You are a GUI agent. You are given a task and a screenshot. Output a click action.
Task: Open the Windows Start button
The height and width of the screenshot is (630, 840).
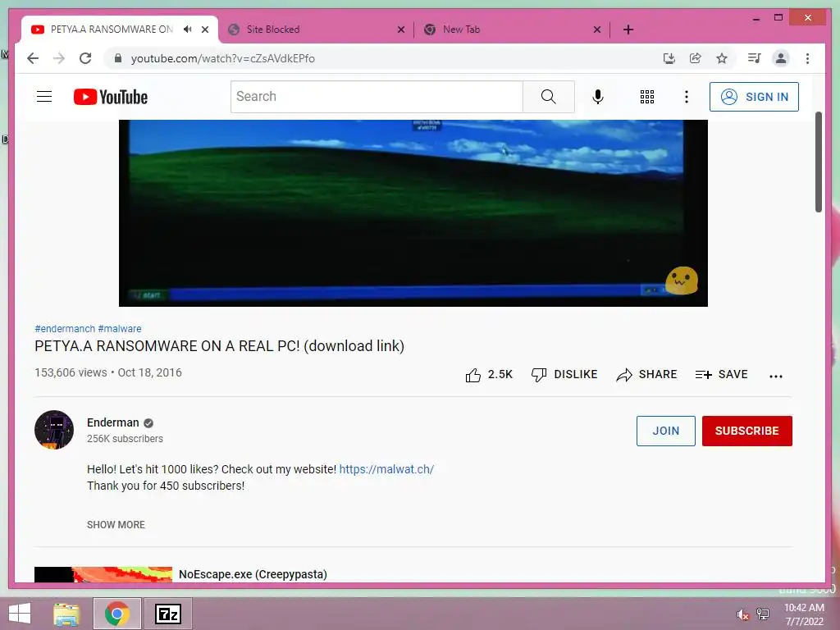(20, 614)
